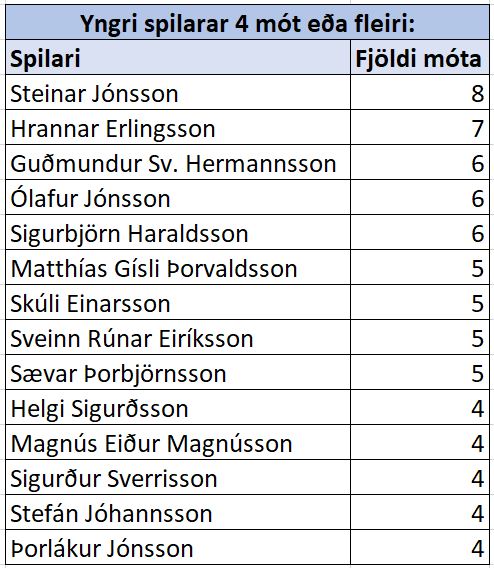Select the Sveinn Rúnar Eiríksson cell

[x=178, y=337]
